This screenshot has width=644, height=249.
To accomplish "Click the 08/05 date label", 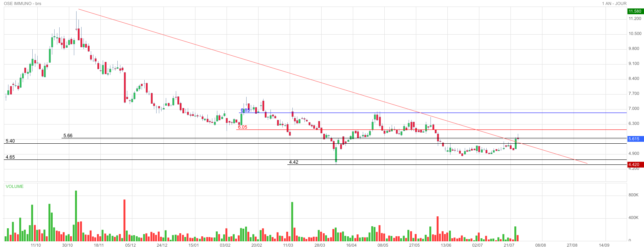I will [383, 245].
